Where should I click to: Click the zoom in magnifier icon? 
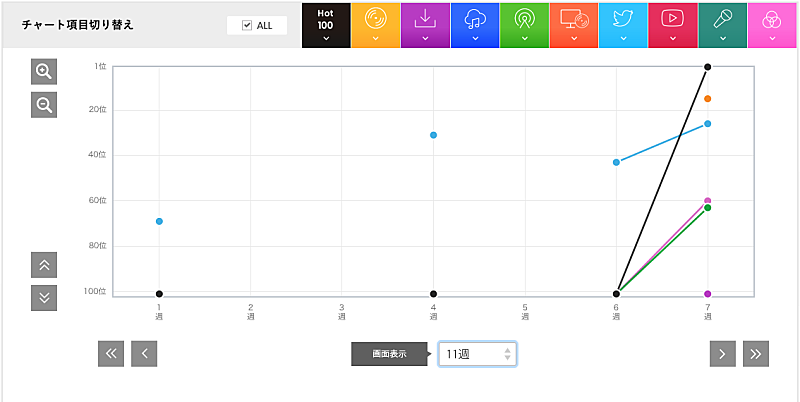(x=44, y=71)
